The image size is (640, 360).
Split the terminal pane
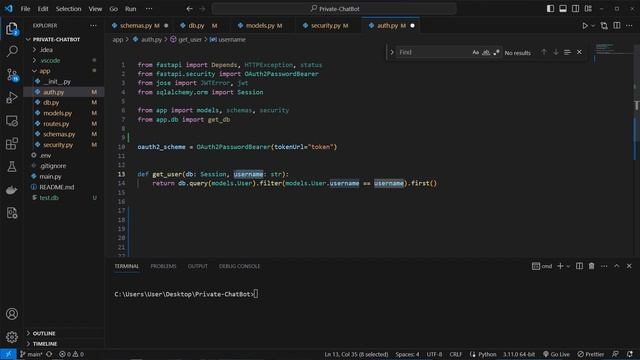coord(579,266)
